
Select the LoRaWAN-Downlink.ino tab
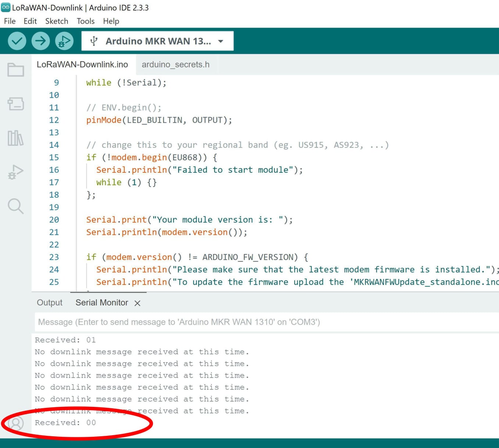click(82, 65)
